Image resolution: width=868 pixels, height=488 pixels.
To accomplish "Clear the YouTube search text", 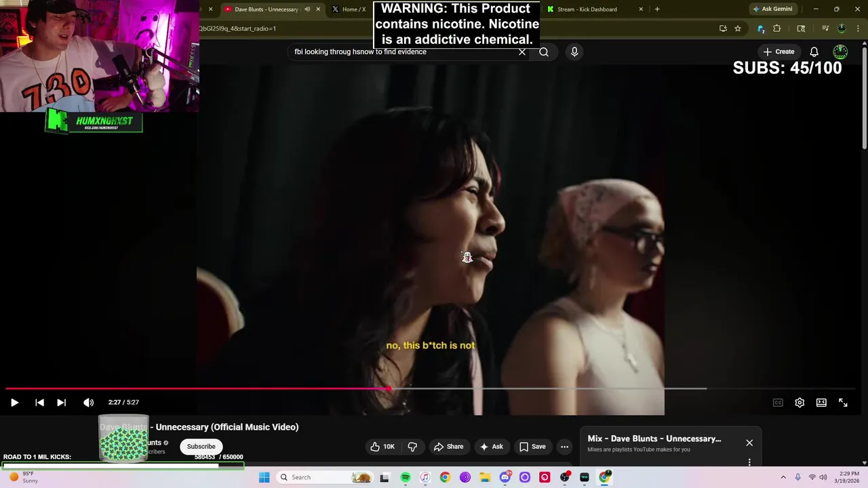I will pos(522,52).
